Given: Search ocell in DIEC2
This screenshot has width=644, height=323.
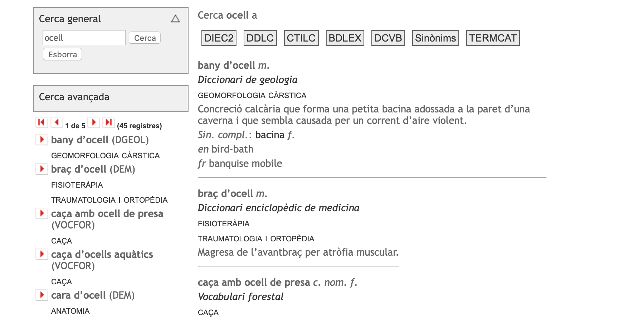Looking at the screenshot, I should [219, 38].
